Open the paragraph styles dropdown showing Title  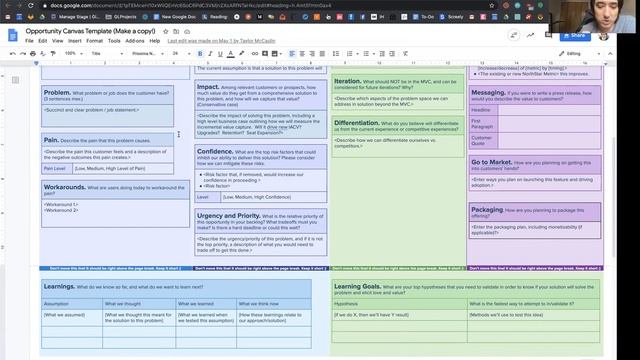coord(107,53)
